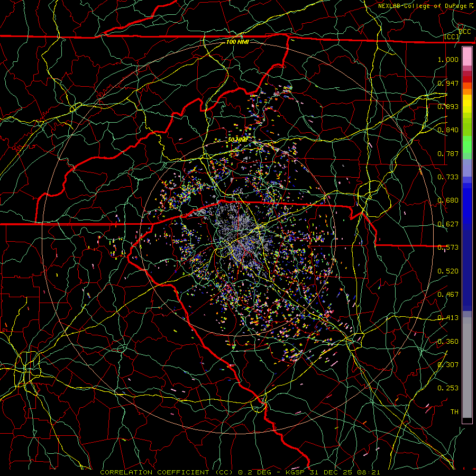476x476 pixels.
Task: Click the CORRELATION COEFFICIENT (CC) caption text
Action: [167, 472]
